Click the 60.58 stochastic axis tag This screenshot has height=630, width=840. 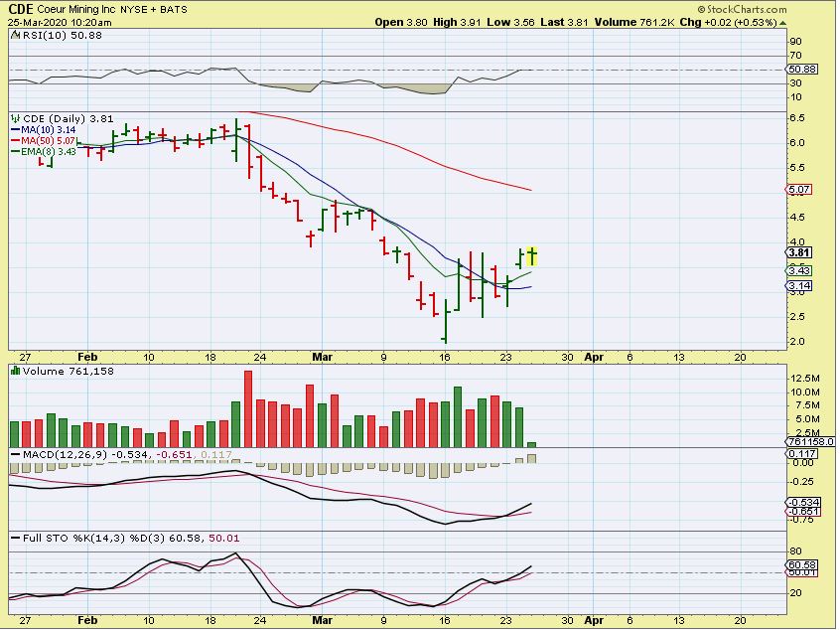click(802, 565)
